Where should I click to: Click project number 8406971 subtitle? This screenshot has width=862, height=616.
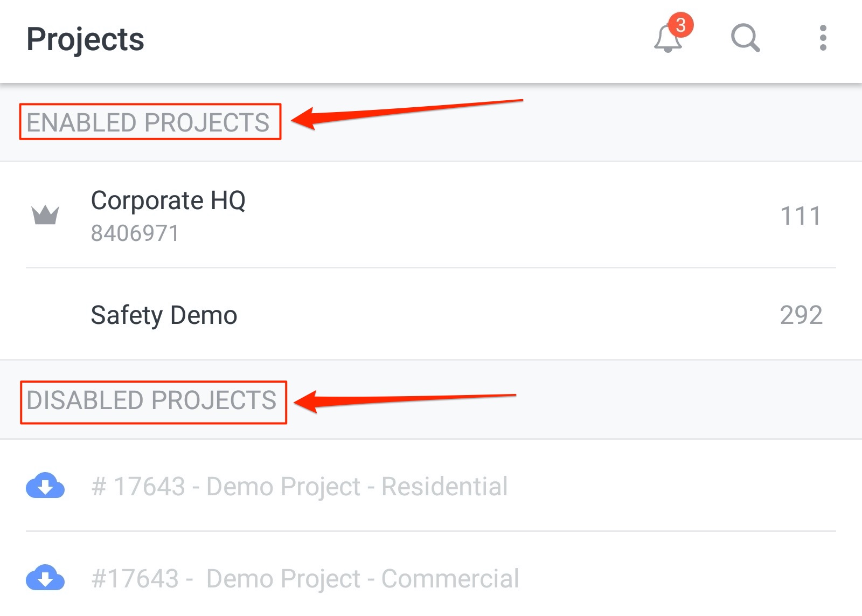click(x=135, y=233)
